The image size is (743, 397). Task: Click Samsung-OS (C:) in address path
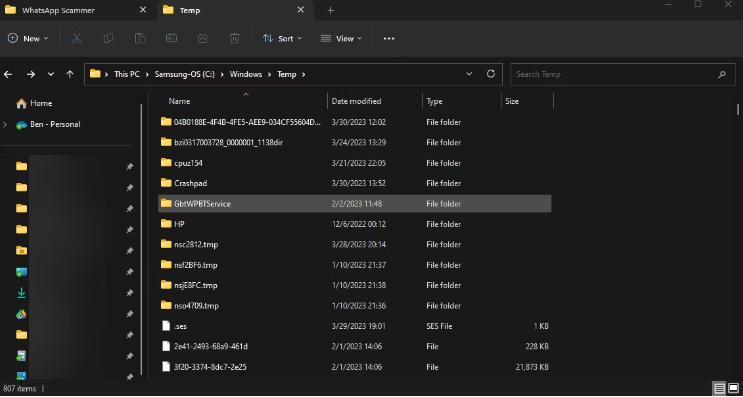click(x=185, y=74)
